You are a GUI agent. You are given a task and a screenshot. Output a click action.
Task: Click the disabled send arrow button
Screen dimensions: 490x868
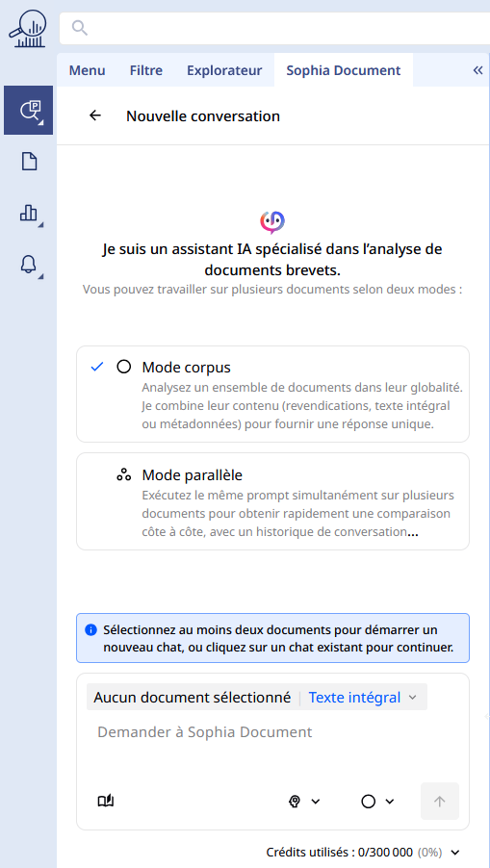tap(440, 801)
